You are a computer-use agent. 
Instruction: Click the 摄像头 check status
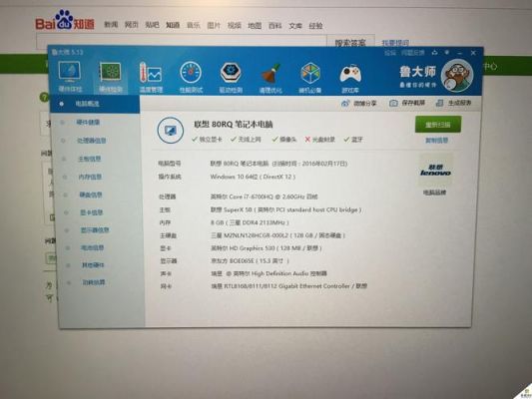tap(284, 140)
